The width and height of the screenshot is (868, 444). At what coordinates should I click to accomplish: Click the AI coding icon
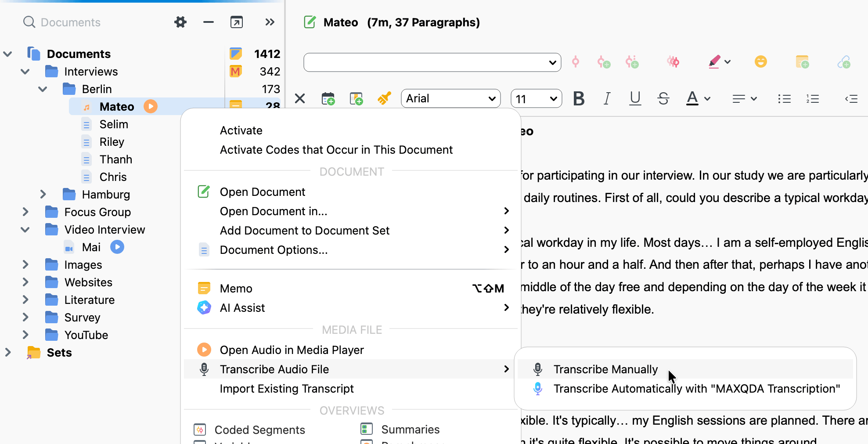pyautogui.click(x=673, y=62)
